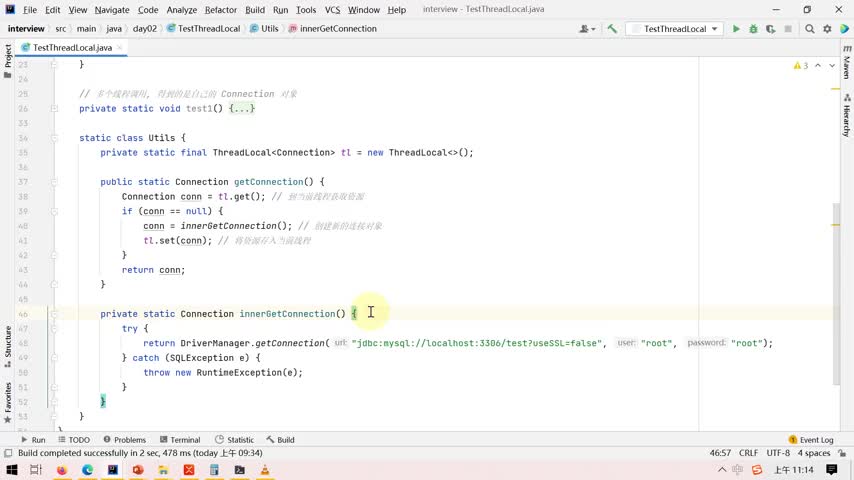
Task: Open the user account icon dropdown
Action: click(x=587, y=29)
